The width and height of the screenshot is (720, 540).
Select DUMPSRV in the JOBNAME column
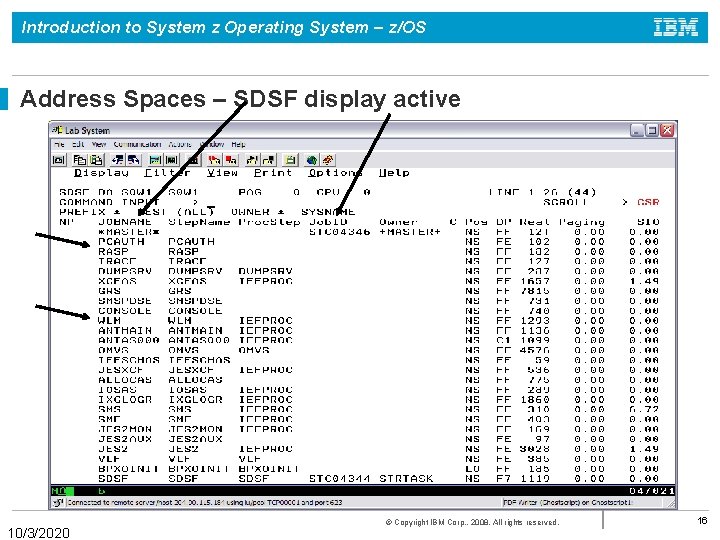click(125, 271)
